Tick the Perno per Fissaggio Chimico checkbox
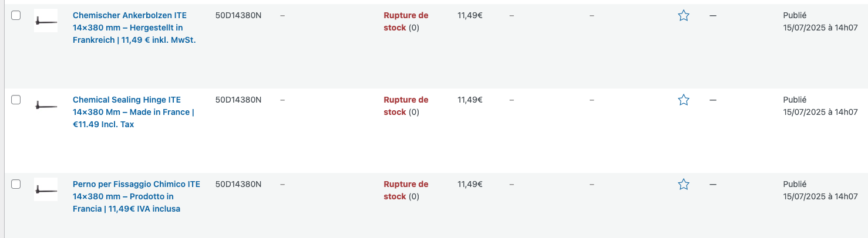 (x=16, y=184)
